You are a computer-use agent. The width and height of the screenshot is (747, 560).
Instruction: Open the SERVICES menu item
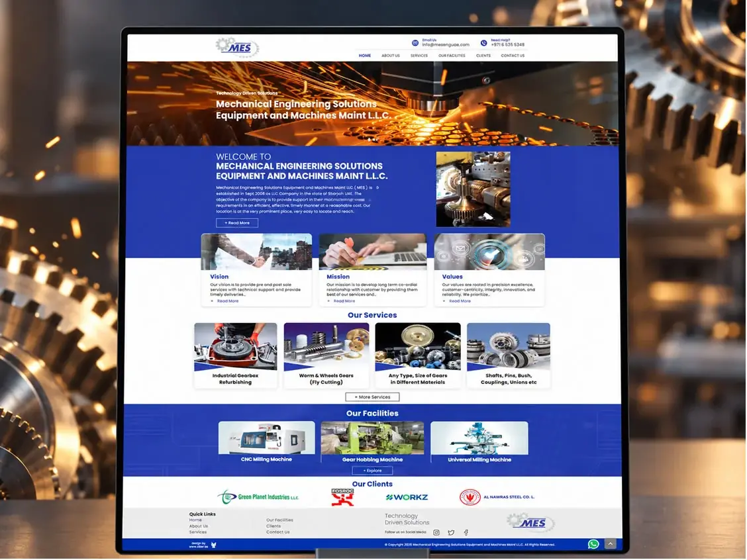419,56
